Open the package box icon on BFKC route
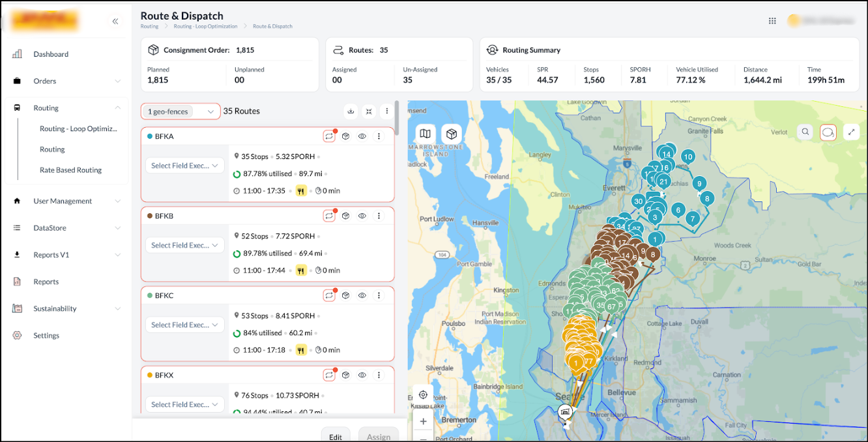The image size is (868, 442). point(346,295)
